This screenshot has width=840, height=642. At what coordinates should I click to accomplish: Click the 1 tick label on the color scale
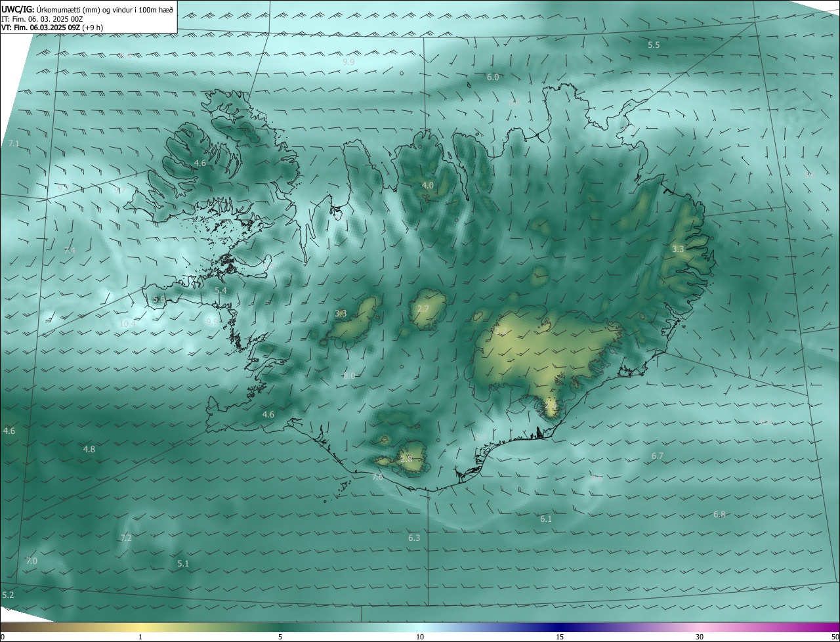pyautogui.click(x=140, y=637)
